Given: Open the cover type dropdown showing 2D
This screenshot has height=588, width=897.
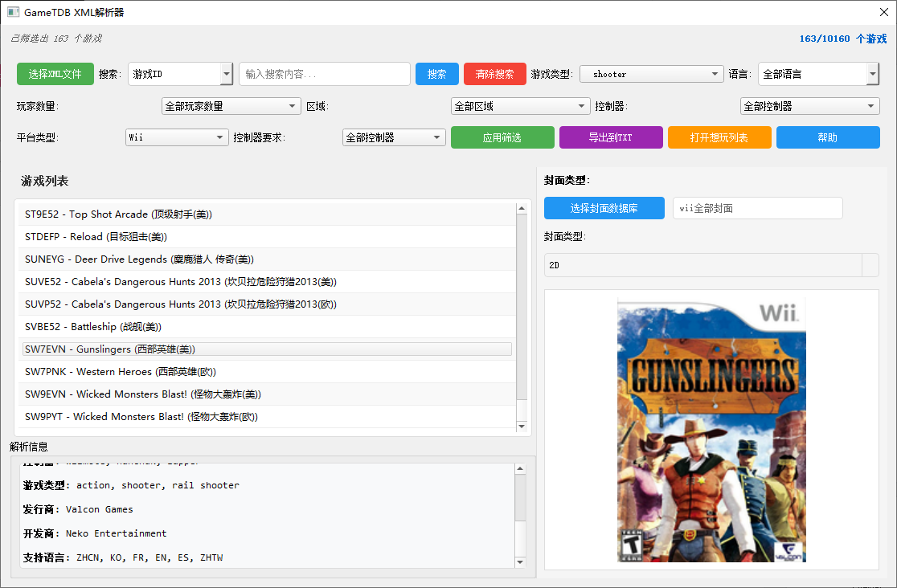Looking at the screenshot, I should (711, 265).
